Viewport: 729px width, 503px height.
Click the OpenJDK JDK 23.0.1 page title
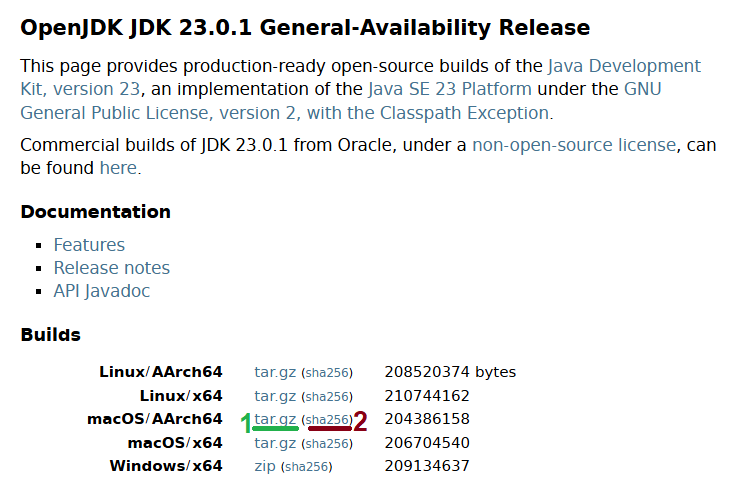tap(305, 28)
